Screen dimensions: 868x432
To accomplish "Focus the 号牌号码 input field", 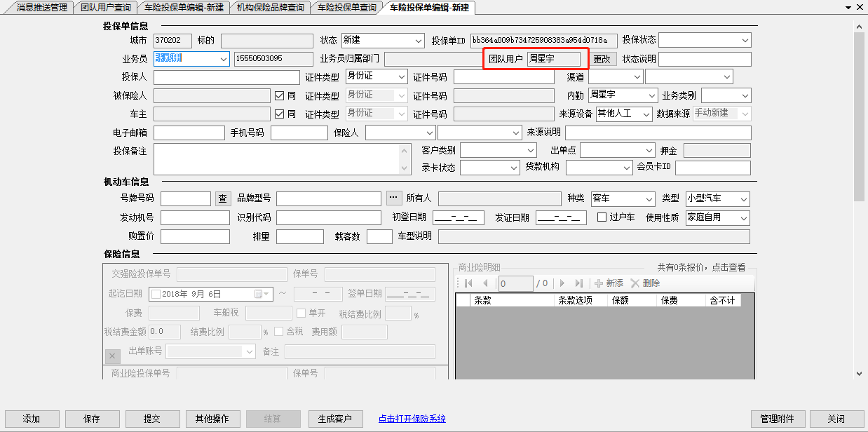I will pos(186,199).
